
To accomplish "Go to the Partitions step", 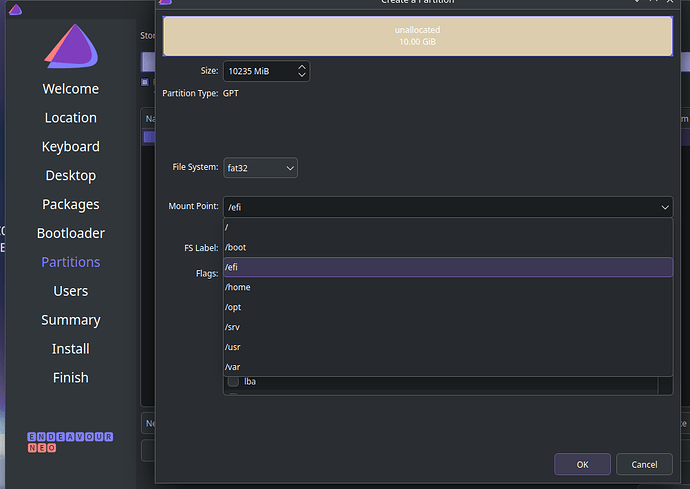I will coord(71,262).
